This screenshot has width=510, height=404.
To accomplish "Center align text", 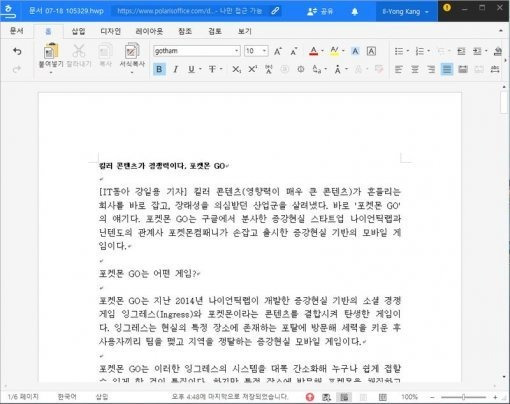I will point(415,69).
